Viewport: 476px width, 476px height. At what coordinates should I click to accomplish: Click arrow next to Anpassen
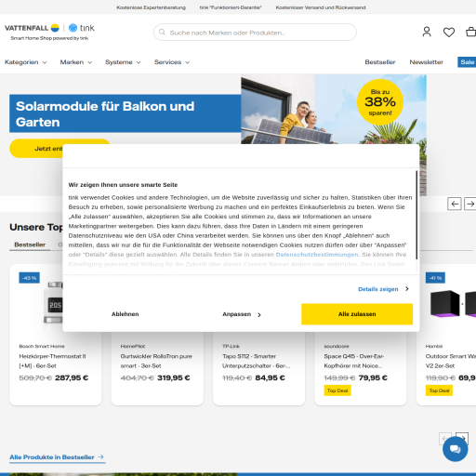pos(259,314)
